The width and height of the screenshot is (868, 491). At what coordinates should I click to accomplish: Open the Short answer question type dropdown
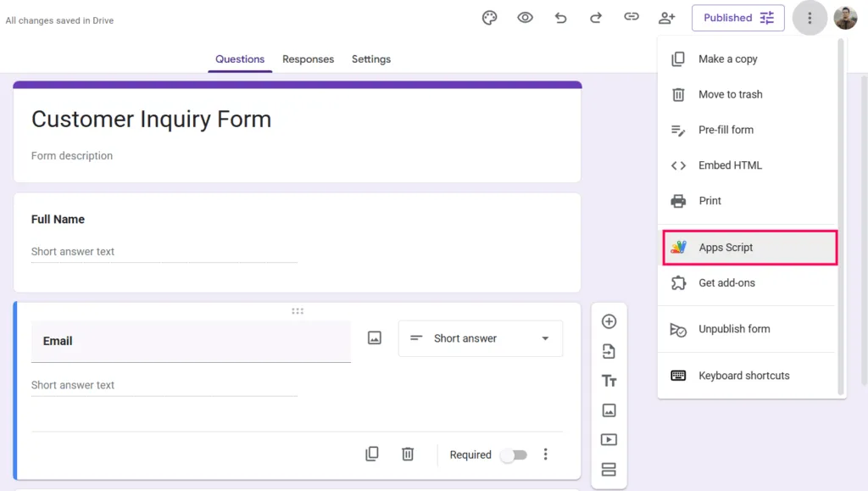click(480, 338)
